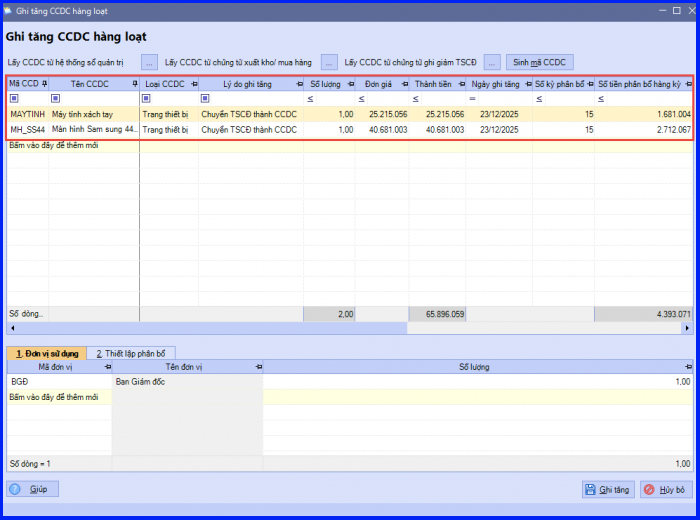The image size is (700, 520).
Task: Open filter operator for Loại CCDC column
Action: [146, 99]
